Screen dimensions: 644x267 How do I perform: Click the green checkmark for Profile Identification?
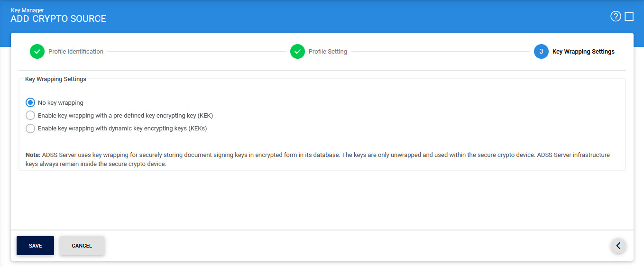point(37,52)
